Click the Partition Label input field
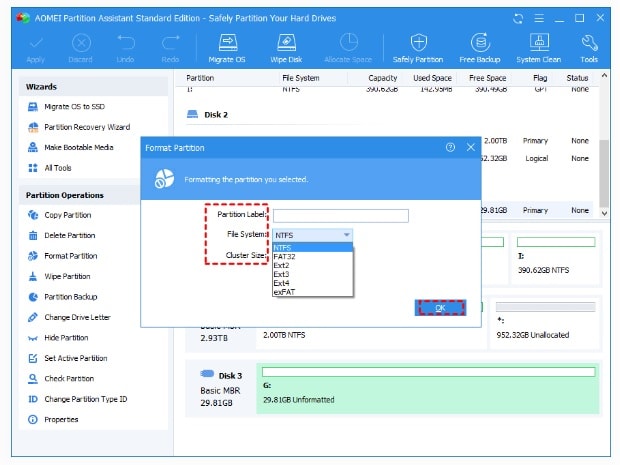This screenshot has height=465, width=620. (341, 216)
